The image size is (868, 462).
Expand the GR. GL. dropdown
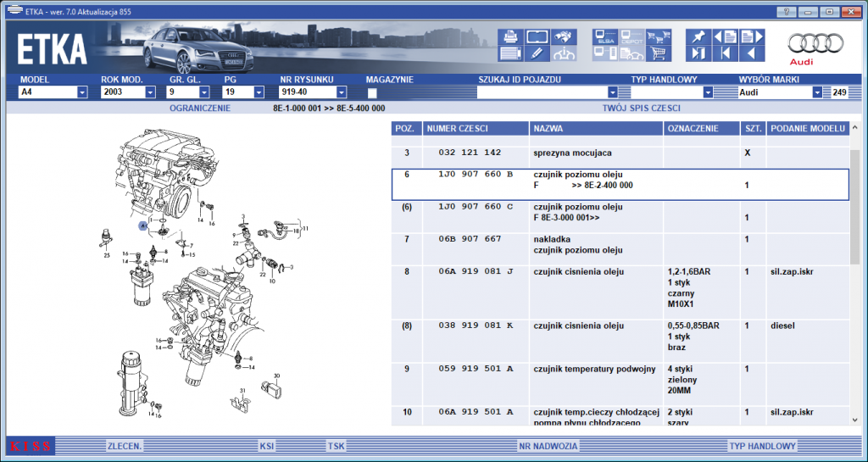tap(204, 92)
